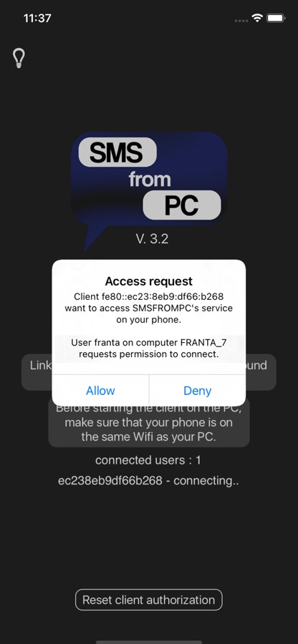Tap the home indicator bar

pyautogui.click(x=149, y=642)
